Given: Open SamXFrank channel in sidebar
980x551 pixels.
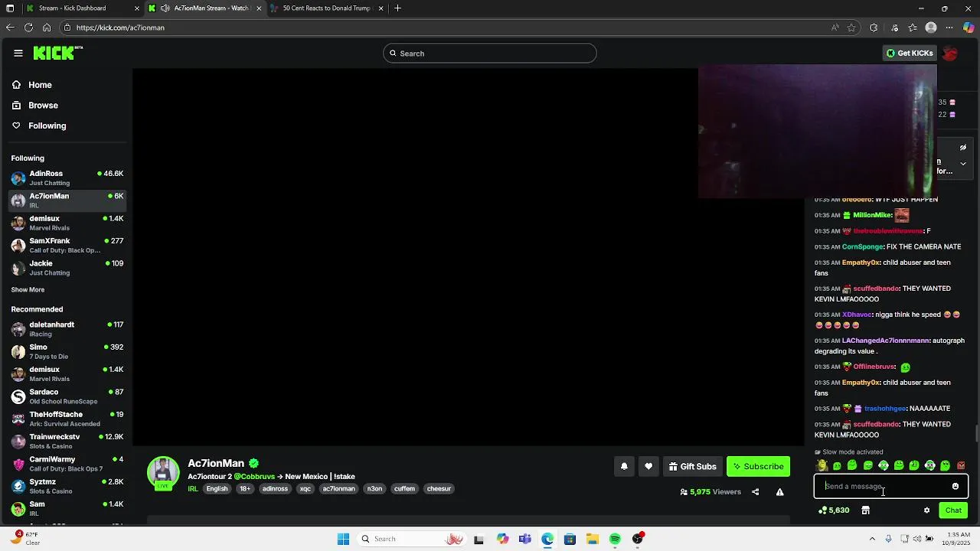Looking at the screenshot, I should pyautogui.click(x=67, y=245).
